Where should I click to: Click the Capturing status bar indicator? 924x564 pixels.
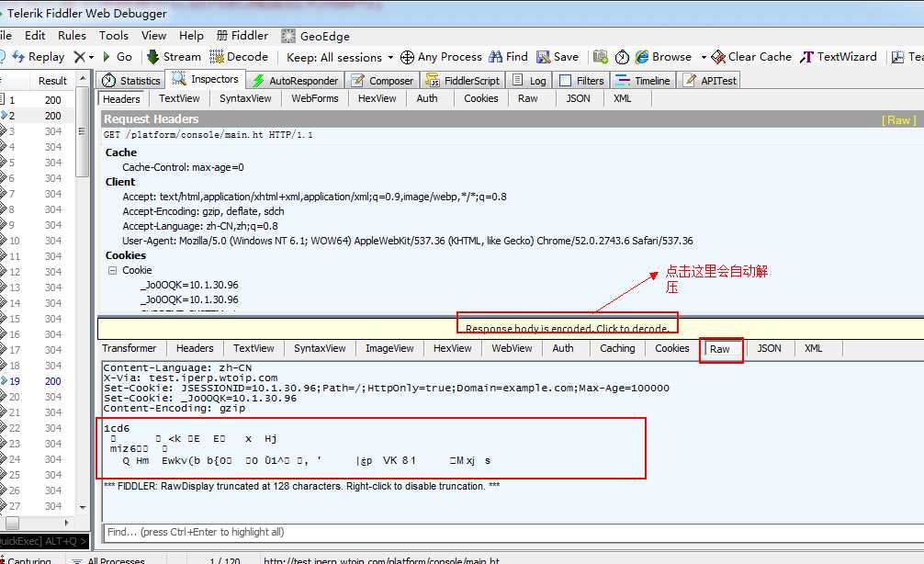[x=26, y=560]
